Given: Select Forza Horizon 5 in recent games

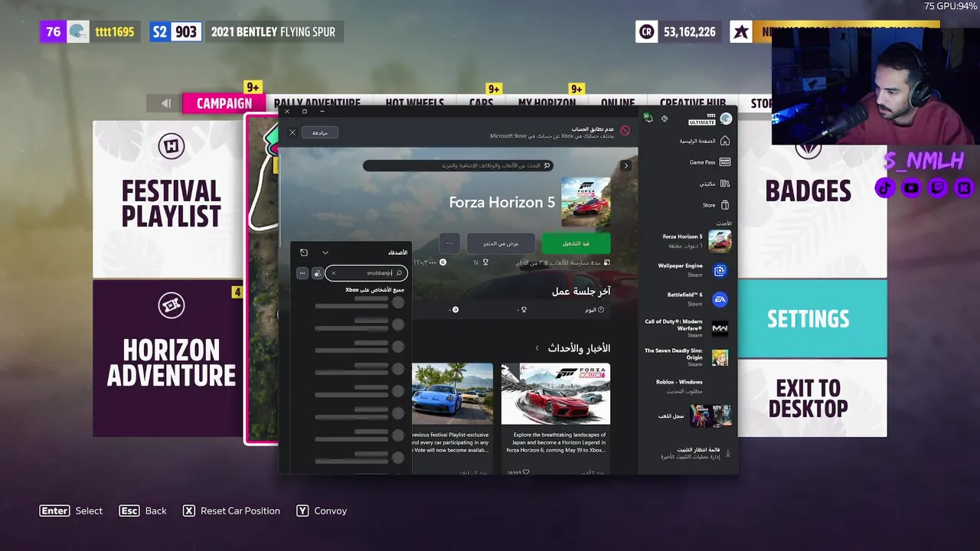Looking at the screenshot, I should (x=696, y=241).
